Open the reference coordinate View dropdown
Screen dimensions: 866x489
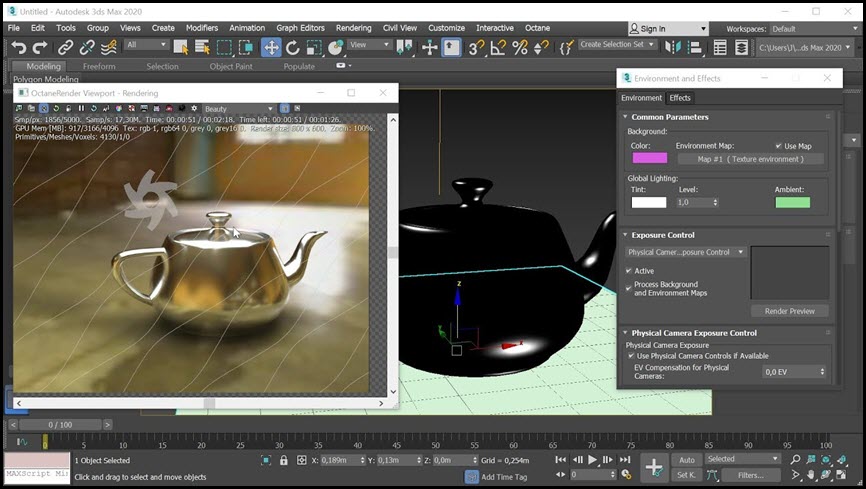[369, 44]
